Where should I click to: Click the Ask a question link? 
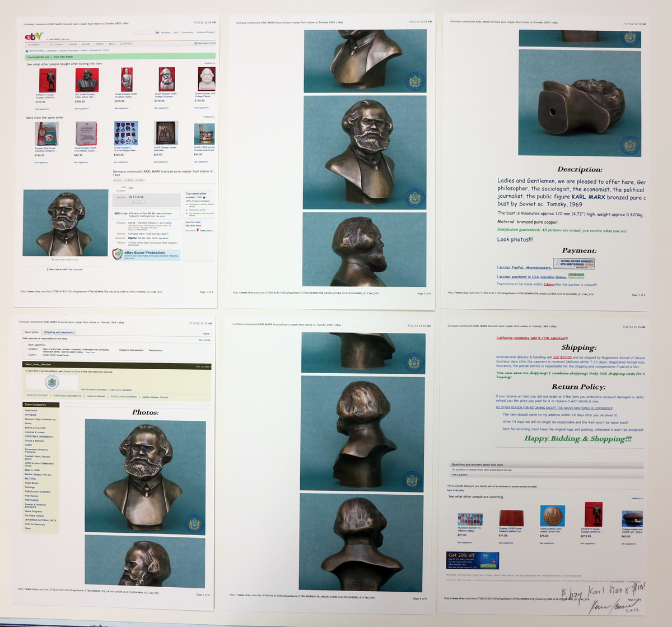(x=460, y=475)
